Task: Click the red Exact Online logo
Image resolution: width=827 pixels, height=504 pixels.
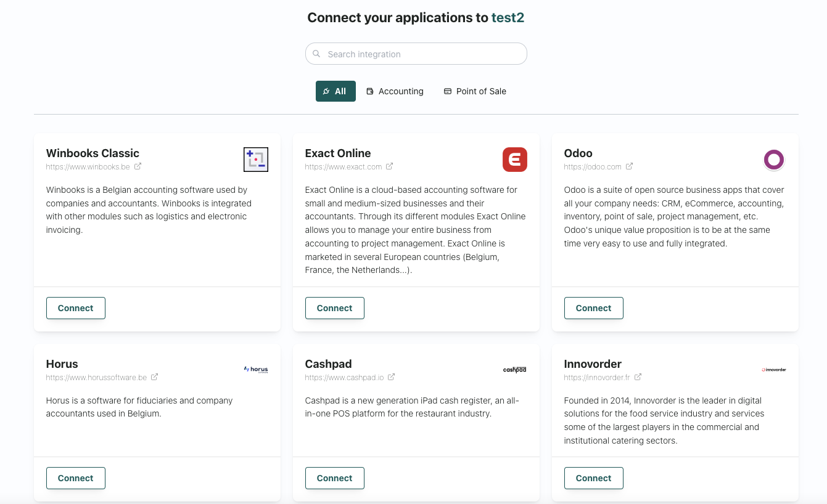Action: (x=514, y=160)
